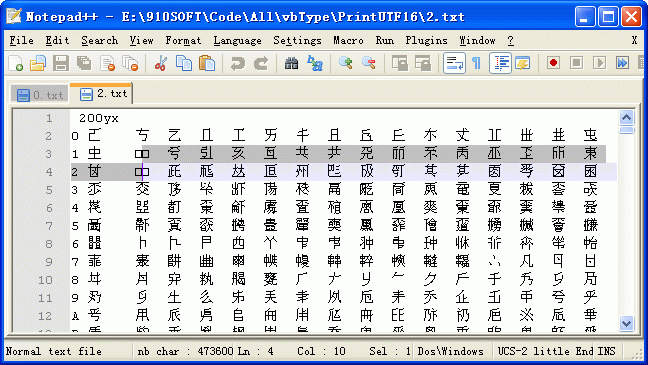Click the Save All toolbar icon
The width and height of the screenshot is (648, 365).
click(x=84, y=63)
